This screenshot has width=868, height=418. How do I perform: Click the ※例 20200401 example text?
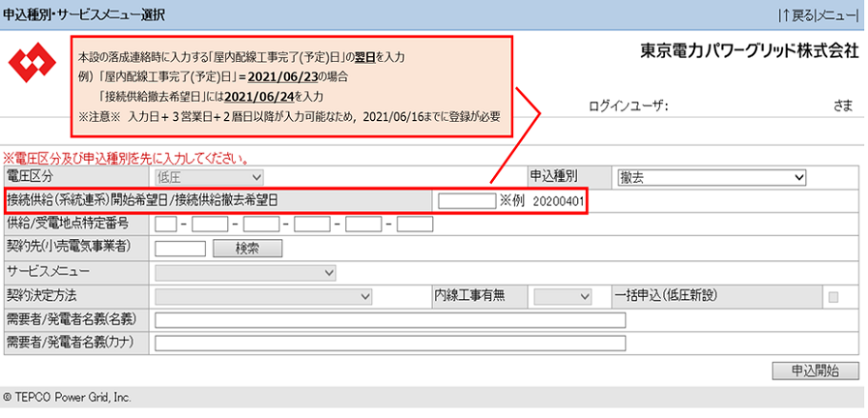[x=541, y=200]
